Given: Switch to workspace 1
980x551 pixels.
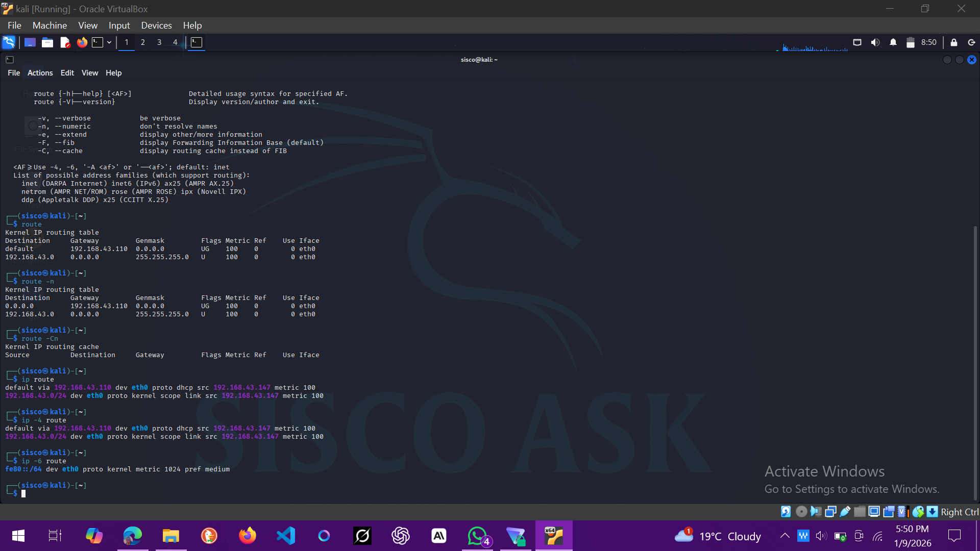Looking at the screenshot, I should point(127,42).
